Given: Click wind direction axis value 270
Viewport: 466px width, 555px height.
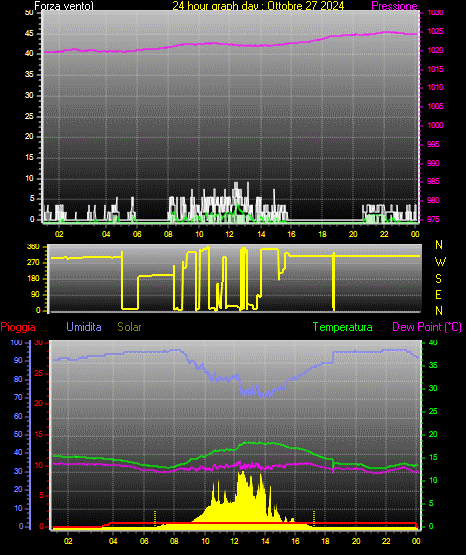Looking at the screenshot, I should (x=33, y=263).
